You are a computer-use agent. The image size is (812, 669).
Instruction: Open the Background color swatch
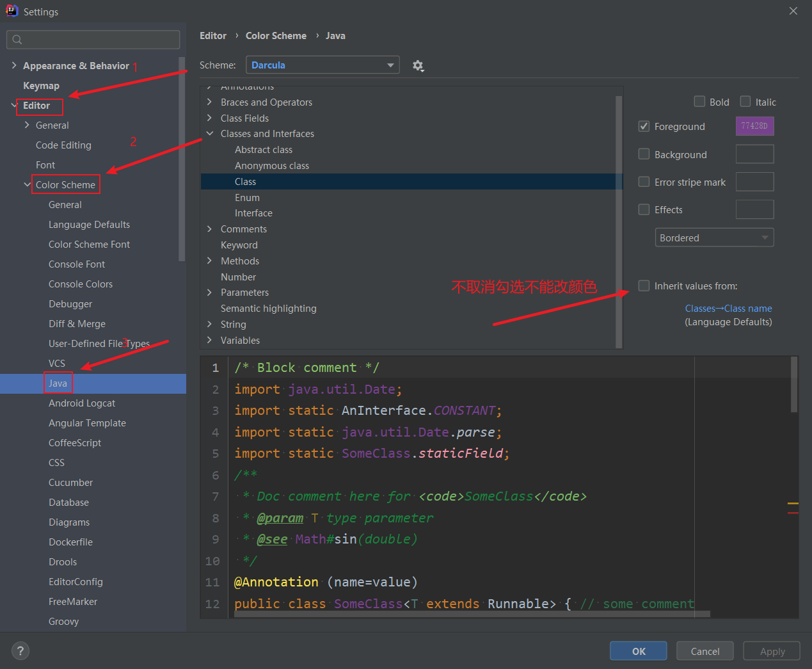pyautogui.click(x=755, y=154)
